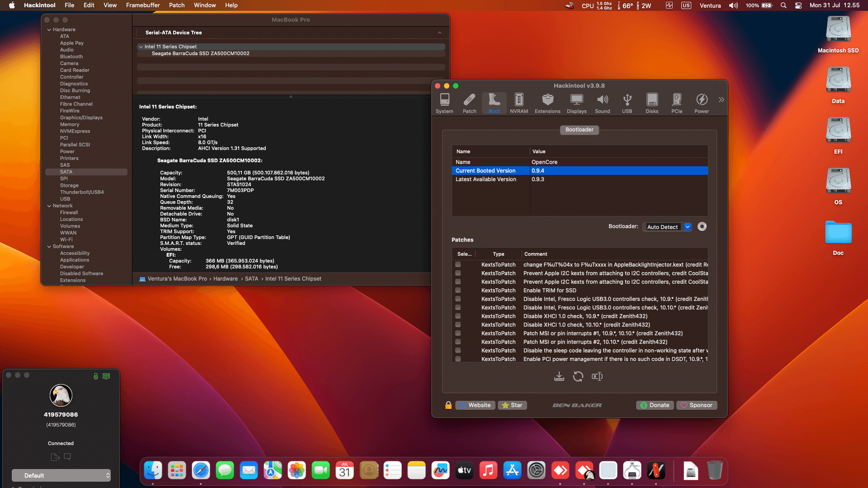Select the EFI volume icon on desktop
The height and width of the screenshot is (488, 868).
point(838,136)
